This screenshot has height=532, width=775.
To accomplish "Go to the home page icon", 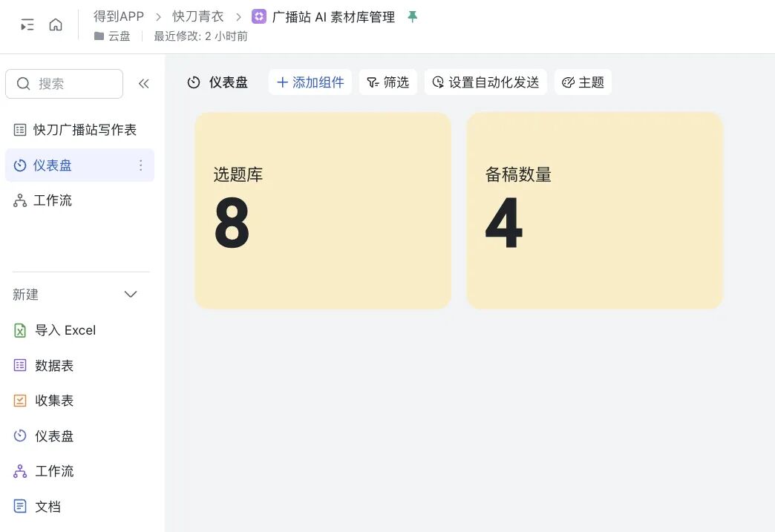I will (56, 24).
